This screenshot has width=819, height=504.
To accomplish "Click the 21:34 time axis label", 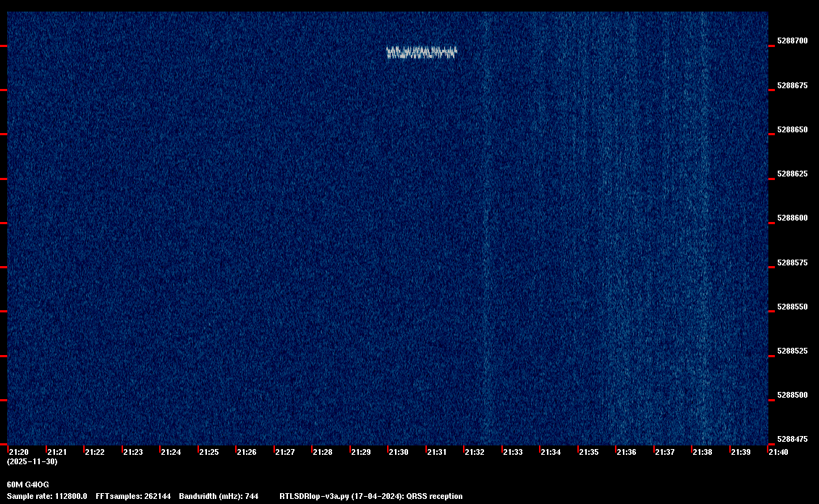I will (551, 452).
